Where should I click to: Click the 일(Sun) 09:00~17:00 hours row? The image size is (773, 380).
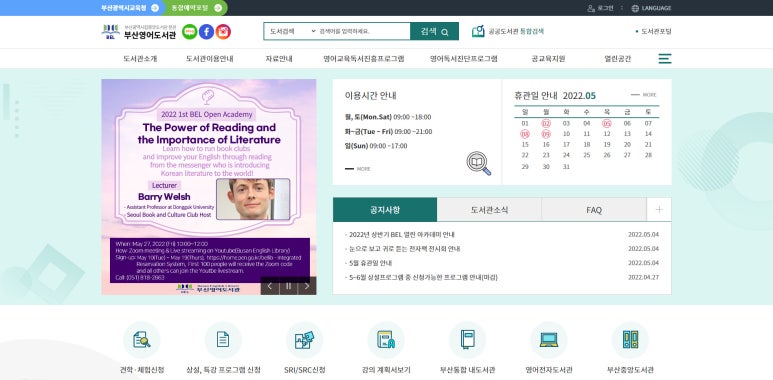[376, 146]
